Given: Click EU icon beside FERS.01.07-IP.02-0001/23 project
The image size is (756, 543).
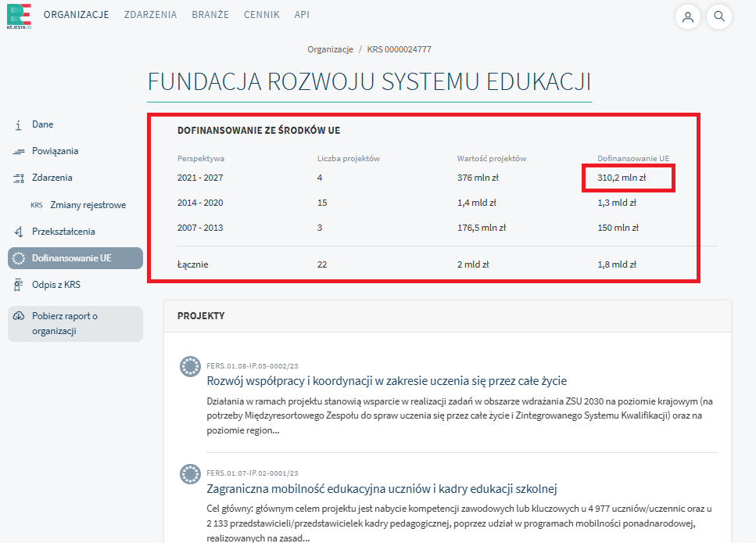Looking at the screenshot, I should 190,474.
